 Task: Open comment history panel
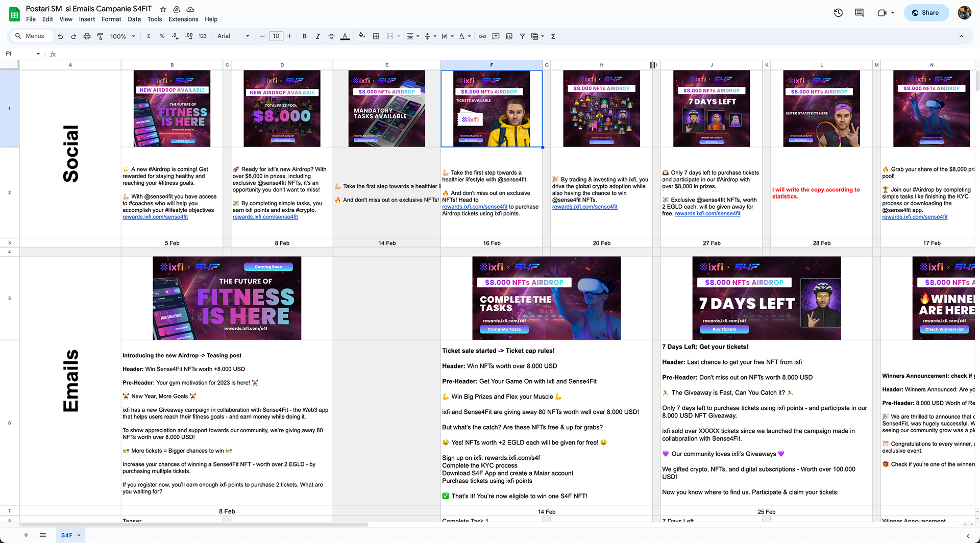pos(859,13)
